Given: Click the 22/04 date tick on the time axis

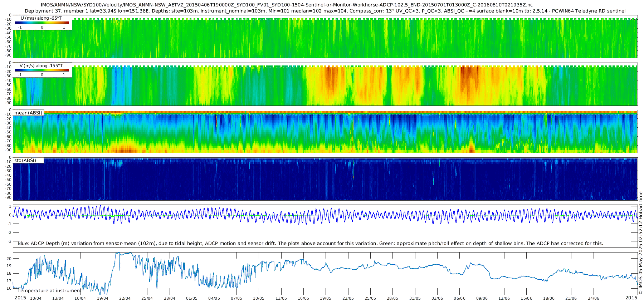Looking at the screenshot, I should click(x=125, y=298).
